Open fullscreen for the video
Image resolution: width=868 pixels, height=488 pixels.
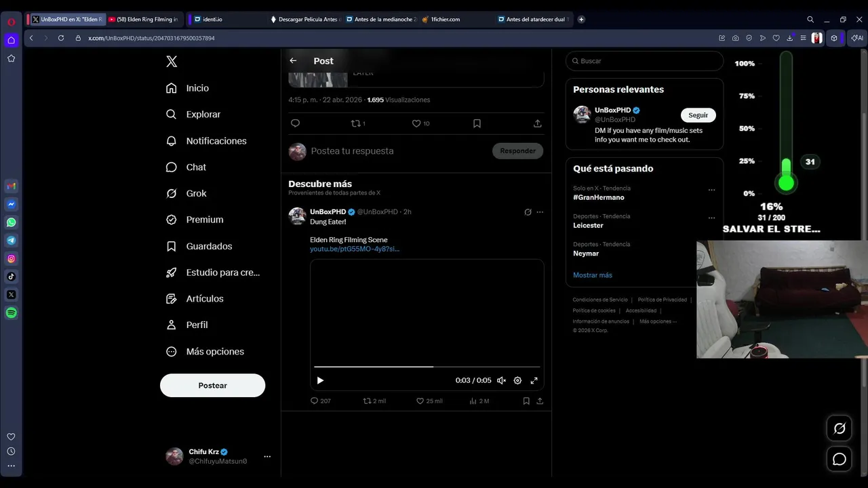point(534,380)
